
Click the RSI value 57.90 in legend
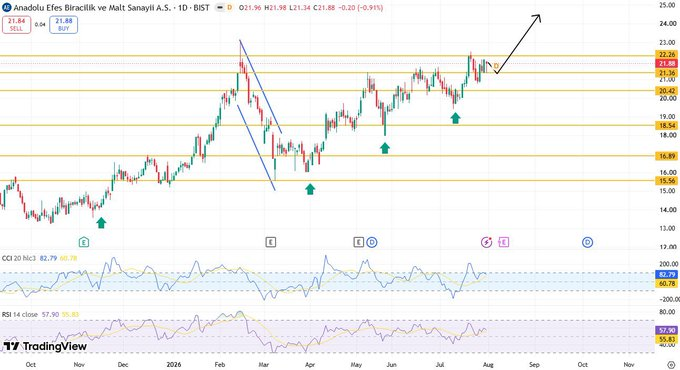click(50, 314)
